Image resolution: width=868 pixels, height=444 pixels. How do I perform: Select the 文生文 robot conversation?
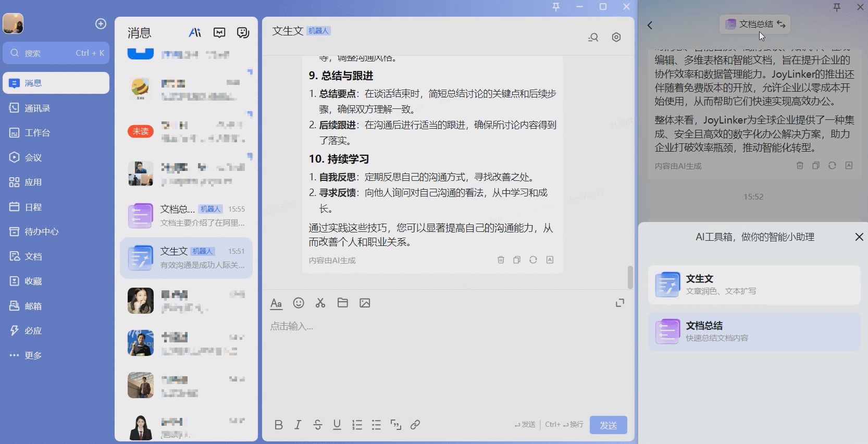click(187, 258)
